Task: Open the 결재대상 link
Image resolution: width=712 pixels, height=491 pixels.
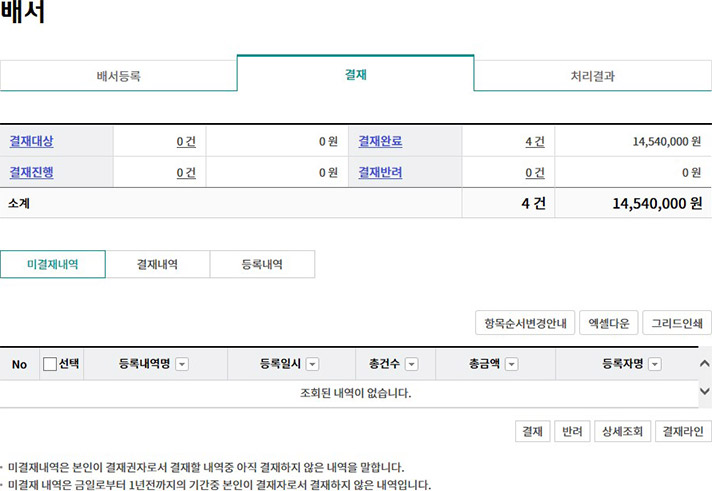Action: click(31, 142)
